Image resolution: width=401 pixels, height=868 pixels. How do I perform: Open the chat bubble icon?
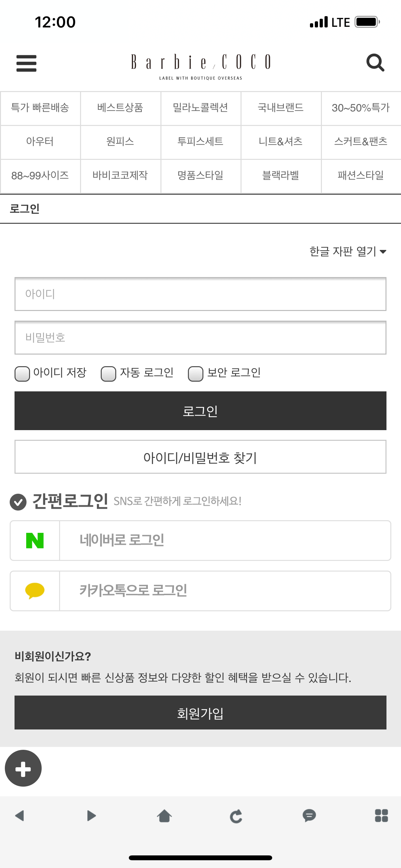(309, 816)
